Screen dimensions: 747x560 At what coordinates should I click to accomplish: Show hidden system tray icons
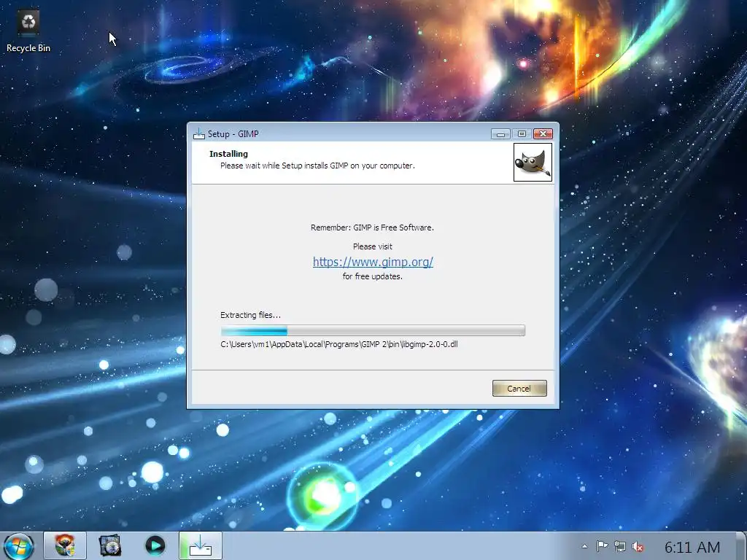(x=584, y=547)
